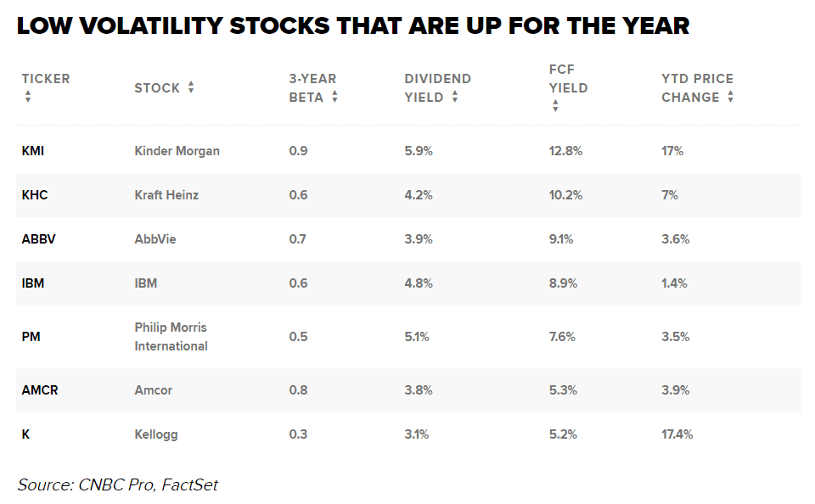Image resolution: width=815 pixels, height=504 pixels.
Task: Click the Kraft Heinz stock name
Action: click(x=168, y=195)
